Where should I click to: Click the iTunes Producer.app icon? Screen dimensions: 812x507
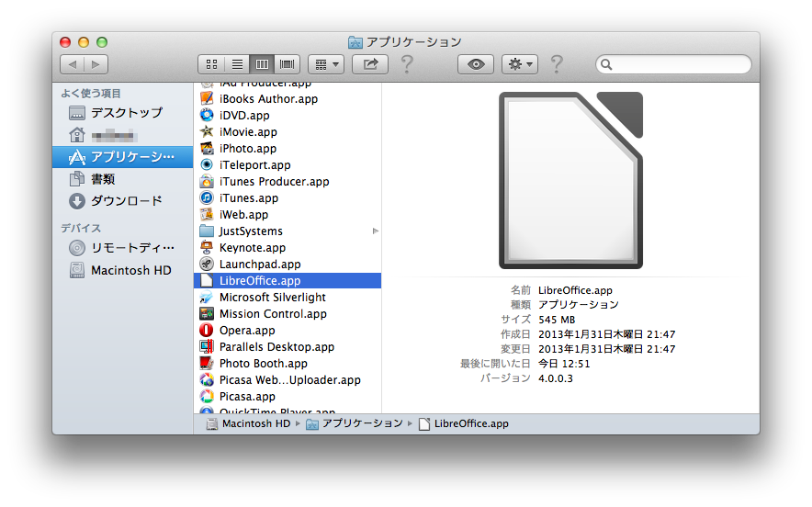[207, 181]
